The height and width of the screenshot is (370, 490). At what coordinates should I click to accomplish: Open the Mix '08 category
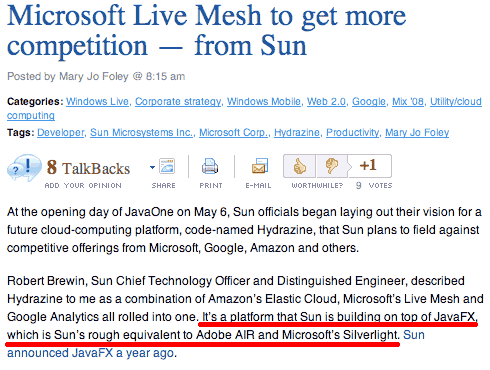click(408, 101)
